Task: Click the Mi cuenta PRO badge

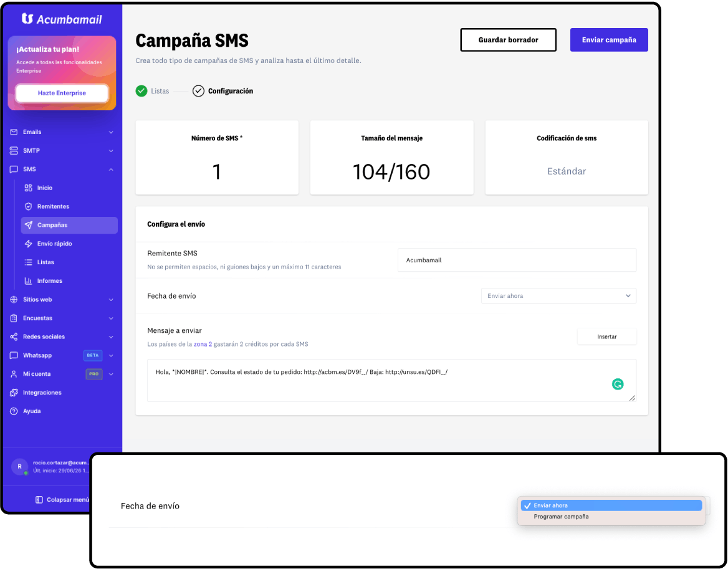Action: pos(94,374)
